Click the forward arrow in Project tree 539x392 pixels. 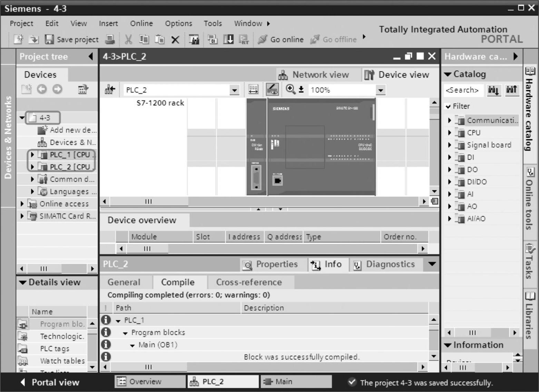coord(57,89)
